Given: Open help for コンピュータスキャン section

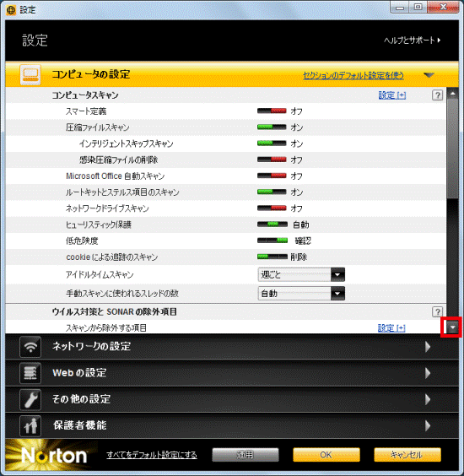Looking at the screenshot, I should [437, 95].
